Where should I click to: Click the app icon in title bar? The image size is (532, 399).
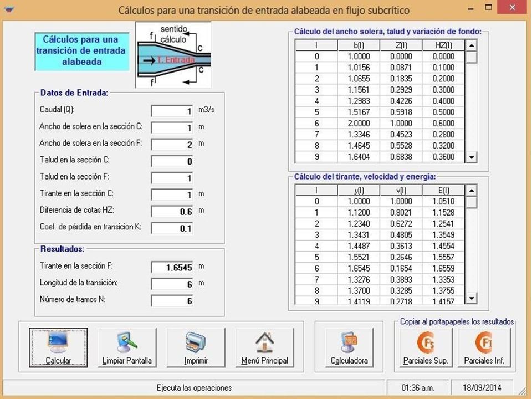click(9, 9)
